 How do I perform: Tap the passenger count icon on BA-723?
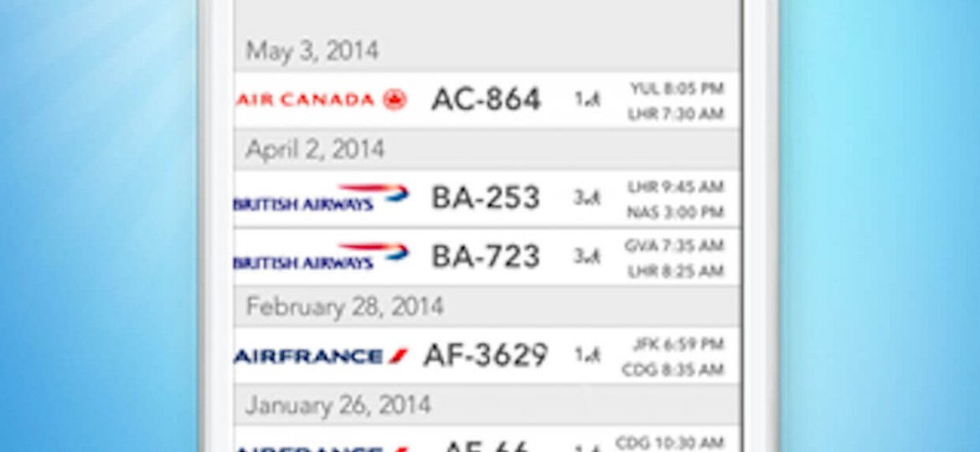coord(587,257)
